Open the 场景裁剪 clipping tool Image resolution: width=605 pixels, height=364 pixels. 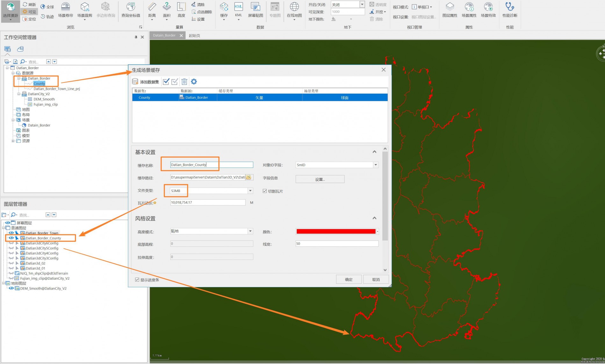tap(84, 11)
